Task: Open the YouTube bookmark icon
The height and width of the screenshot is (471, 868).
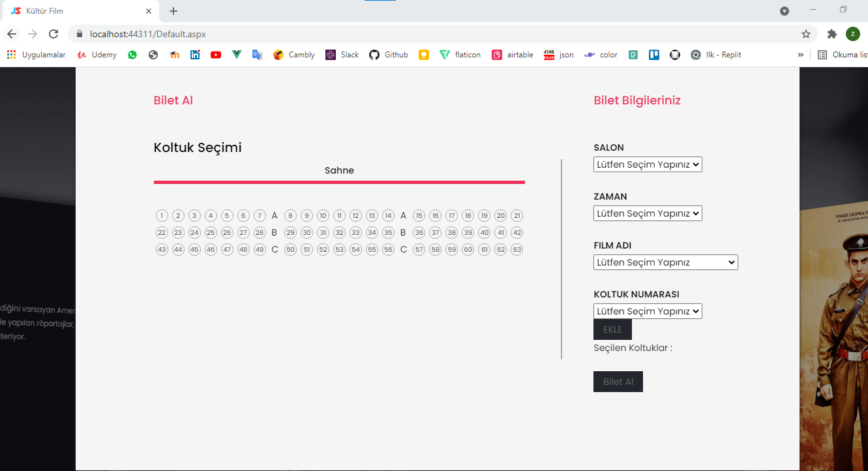Action: point(216,55)
